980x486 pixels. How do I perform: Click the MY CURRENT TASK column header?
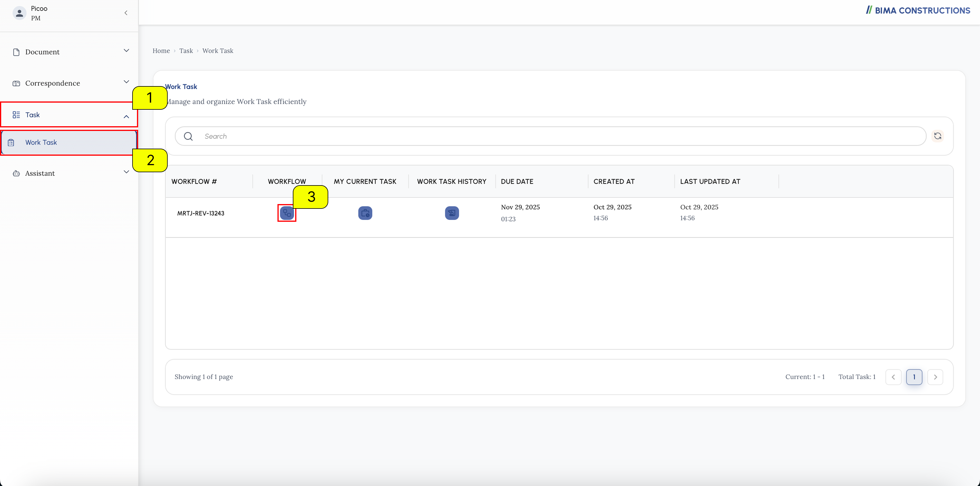click(365, 181)
